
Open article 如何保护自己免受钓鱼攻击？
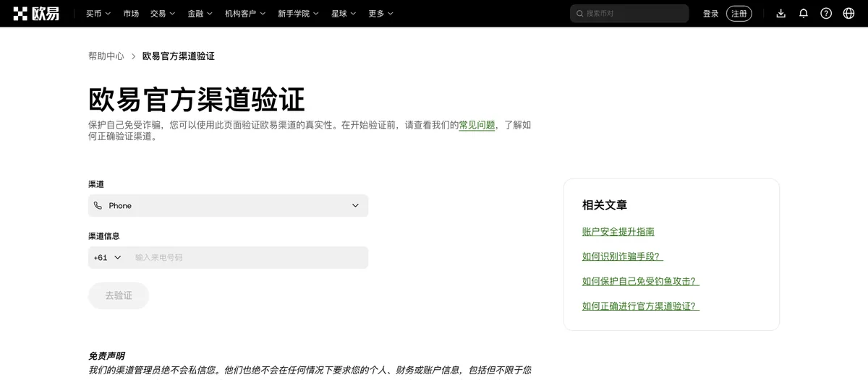[x=641, y=281]
